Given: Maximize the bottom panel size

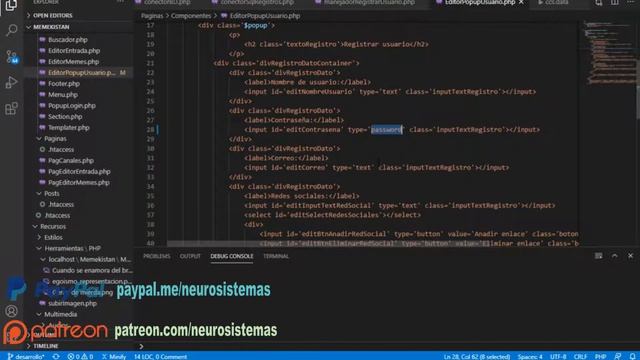Looking at the screenshot, I should (614, 256).
